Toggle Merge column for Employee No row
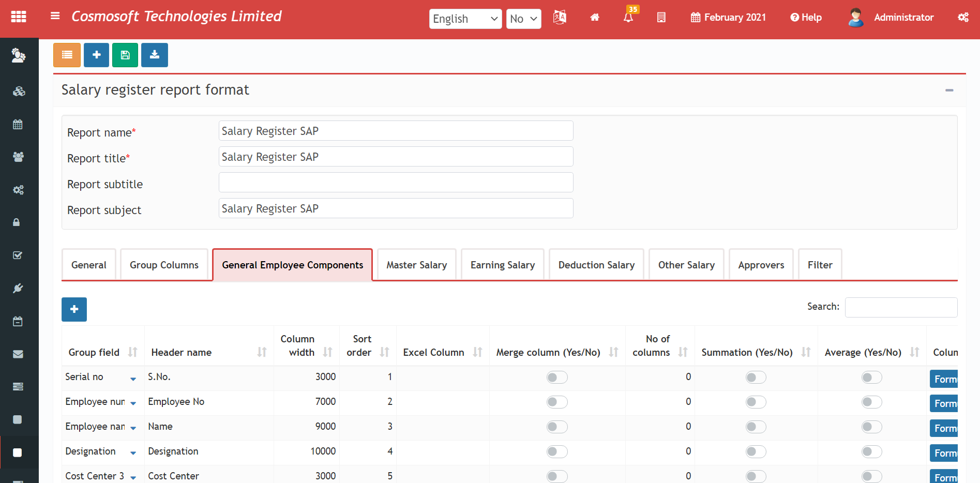Screen dimensions: 980x483 point(557,402)
